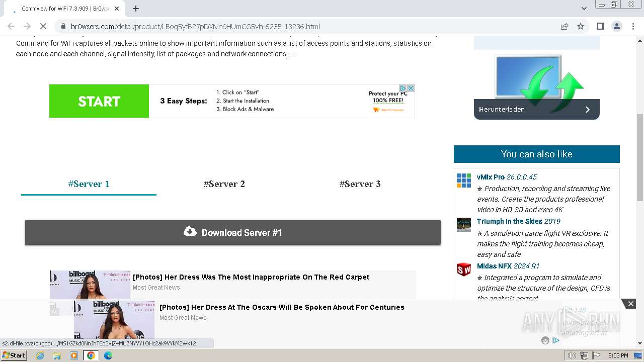Open Chrome profile avatar

(617, 26)
